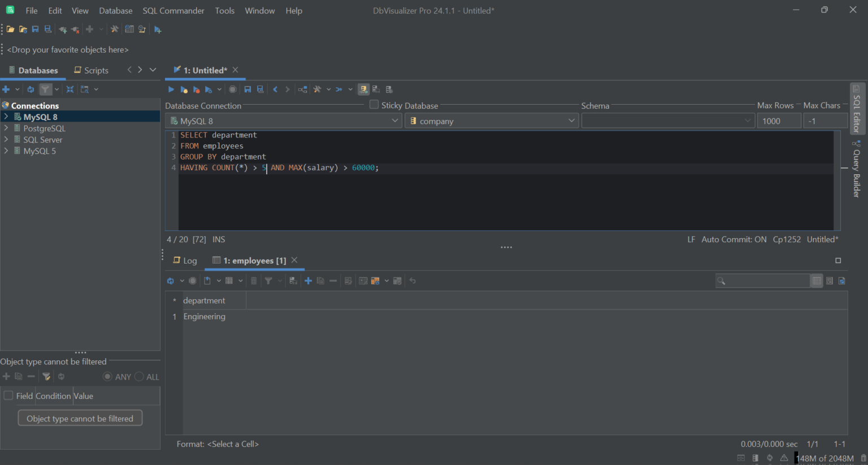Save the SQL editor contents
The width and height of the screenshot is (868, 465).
pos(247,89)
